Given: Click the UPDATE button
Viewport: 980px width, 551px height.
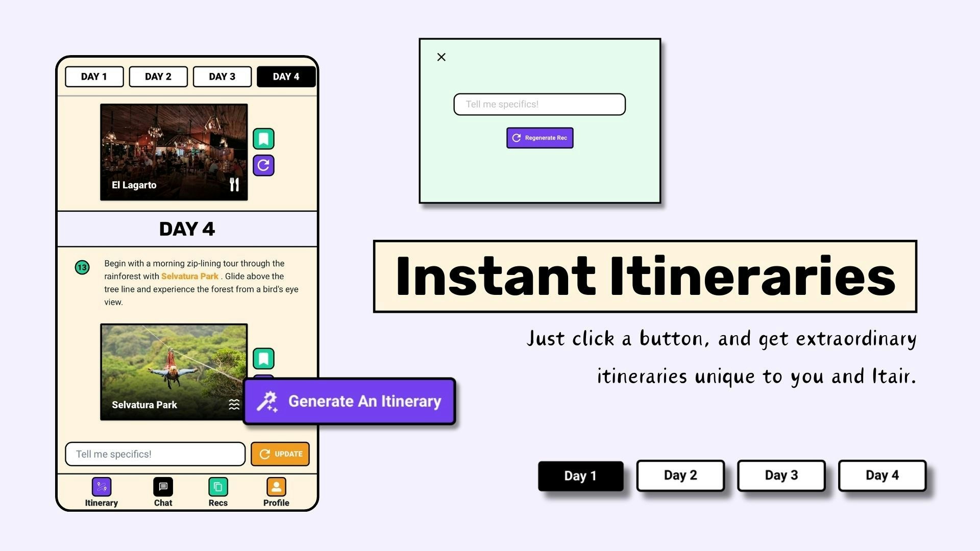Looking at the screenshot, I should (x=280, y=454).
